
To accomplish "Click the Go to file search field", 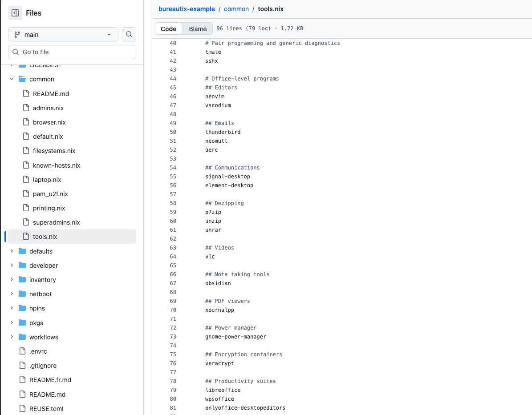I will click(x=72, y=52).
